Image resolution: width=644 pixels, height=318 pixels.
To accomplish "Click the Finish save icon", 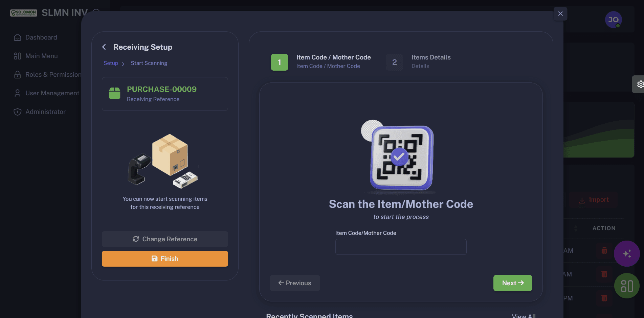I will coord(155,259).
